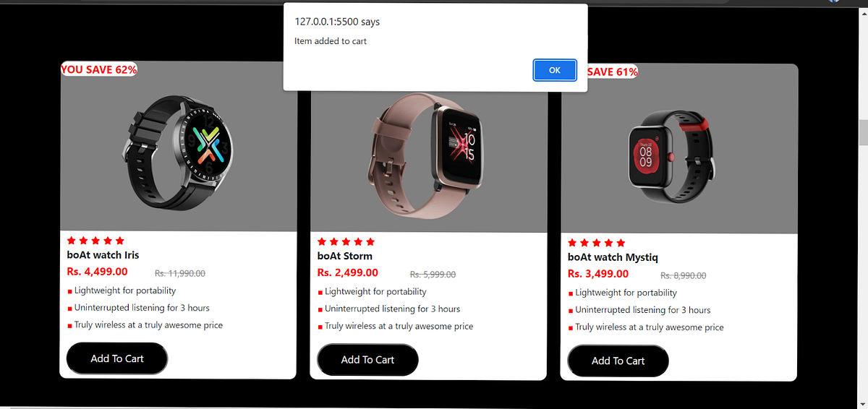Click the Rs. 2,499.00 price
This screenshot has width=868, height=409.
tap(347, 272)
